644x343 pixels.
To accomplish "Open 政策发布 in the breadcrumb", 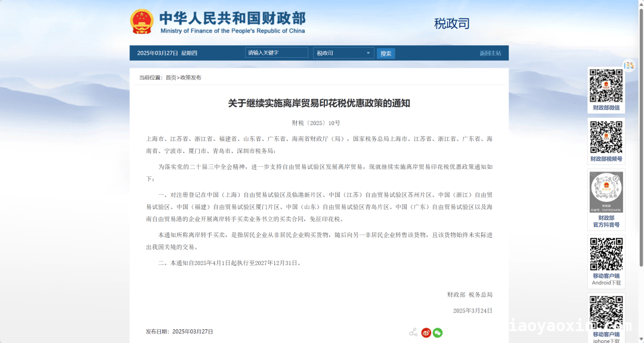I will (191, 77).
